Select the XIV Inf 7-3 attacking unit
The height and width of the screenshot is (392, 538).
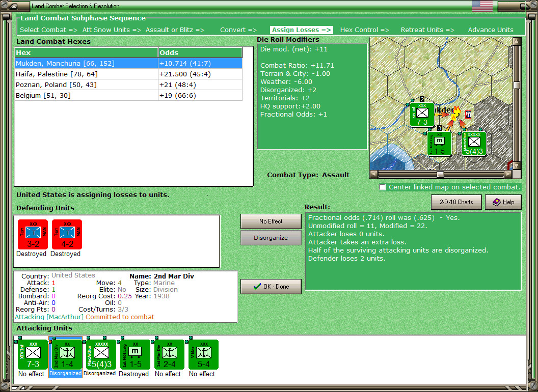[x=33, y=355]
